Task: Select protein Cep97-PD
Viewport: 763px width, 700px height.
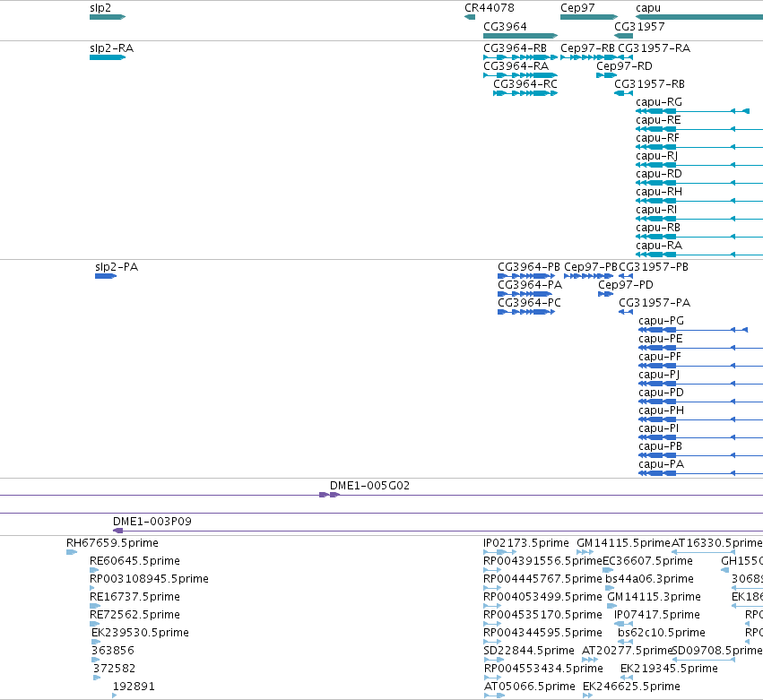Action: 606,294
